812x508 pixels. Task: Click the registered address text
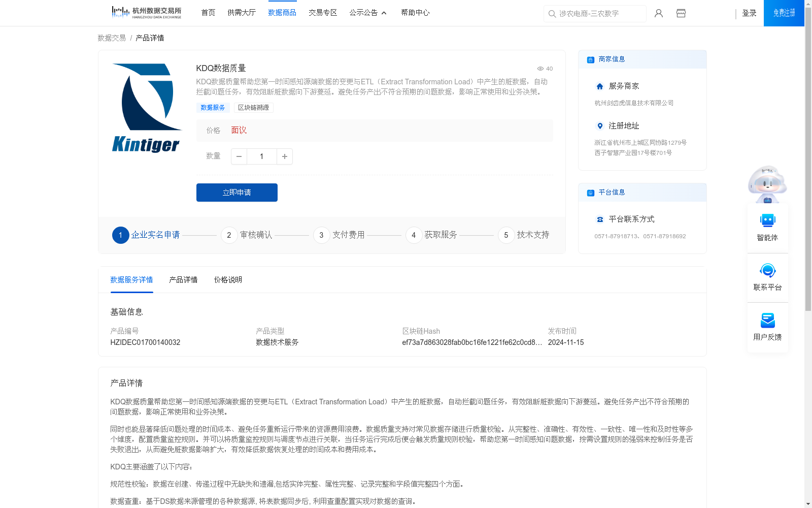pyautogui.click(x=640, y=148)
